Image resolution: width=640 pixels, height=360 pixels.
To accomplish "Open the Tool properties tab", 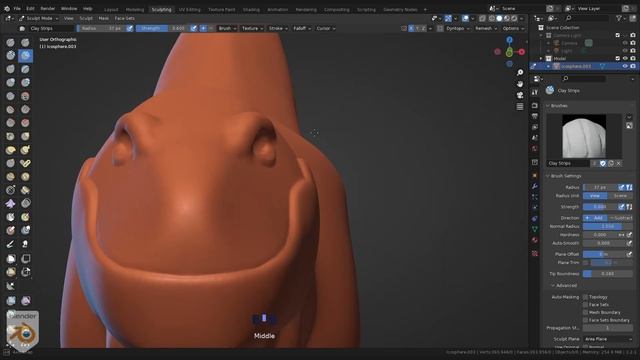I will pos(535,92).
